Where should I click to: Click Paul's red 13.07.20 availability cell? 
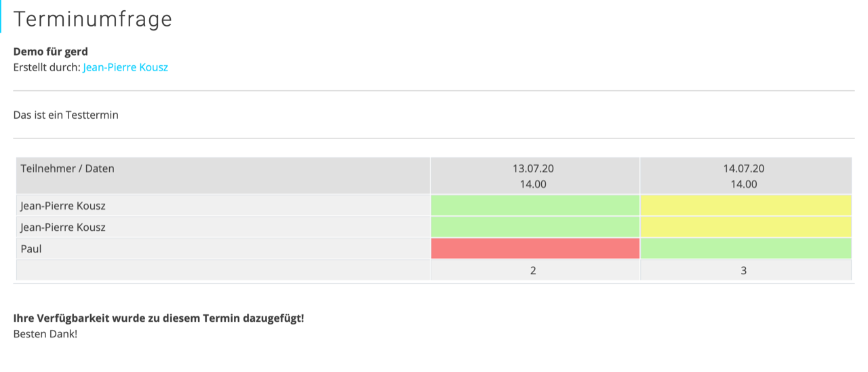[535, 248]
